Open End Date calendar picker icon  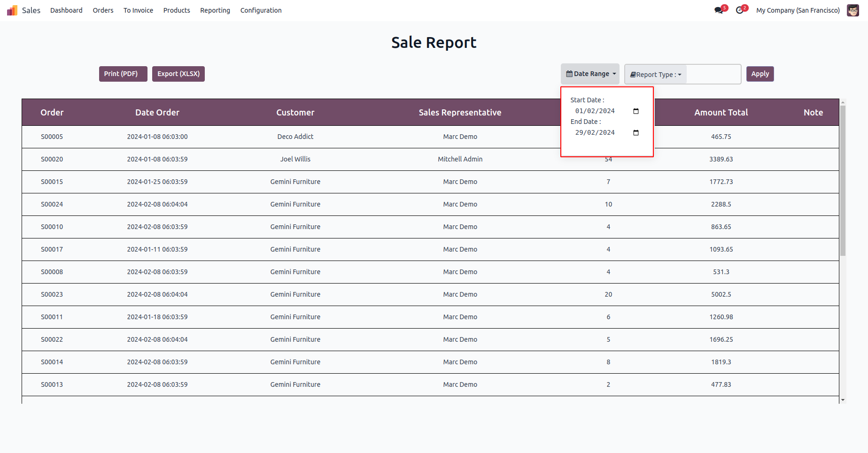coord(636,133)
